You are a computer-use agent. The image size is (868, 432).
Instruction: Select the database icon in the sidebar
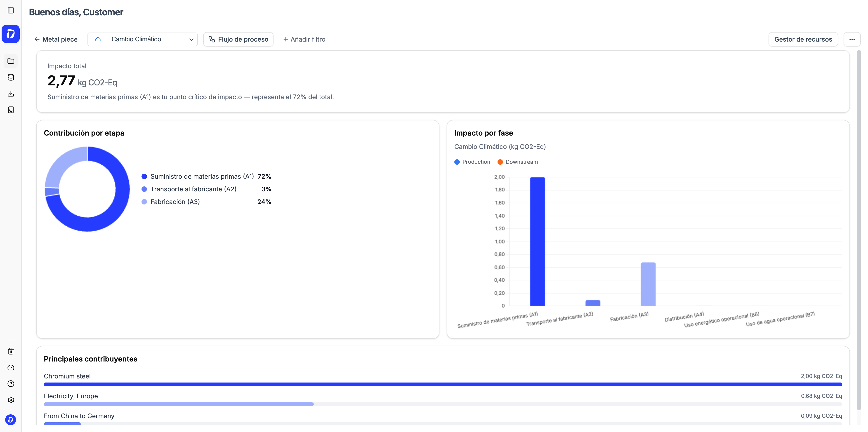point(11,77)
